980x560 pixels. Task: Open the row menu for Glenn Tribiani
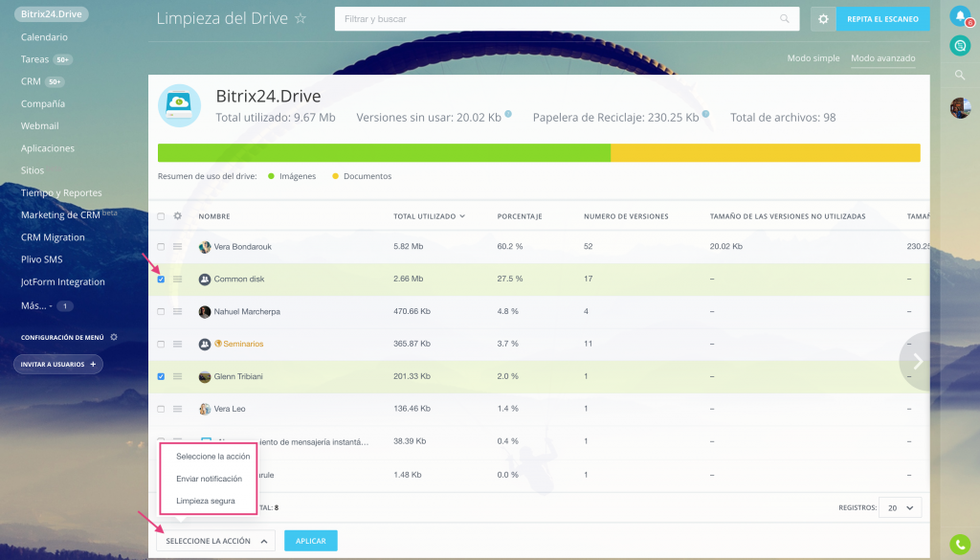(x=177, y=376)
